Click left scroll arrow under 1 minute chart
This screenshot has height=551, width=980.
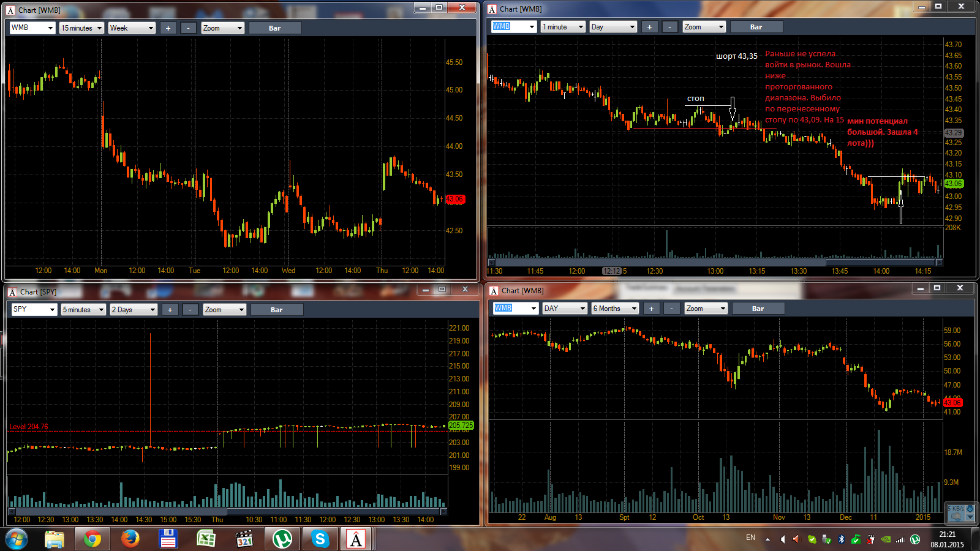491,263
